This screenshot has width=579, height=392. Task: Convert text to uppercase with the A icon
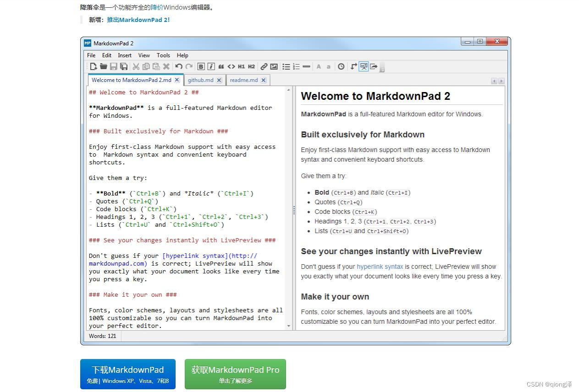tap(319, 66)
